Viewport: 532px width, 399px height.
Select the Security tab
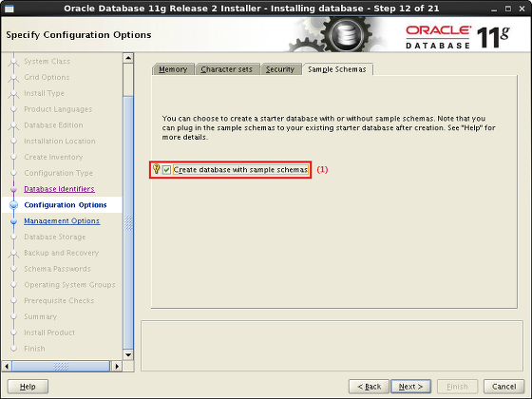pyautogui.click(x=280, y=69)
